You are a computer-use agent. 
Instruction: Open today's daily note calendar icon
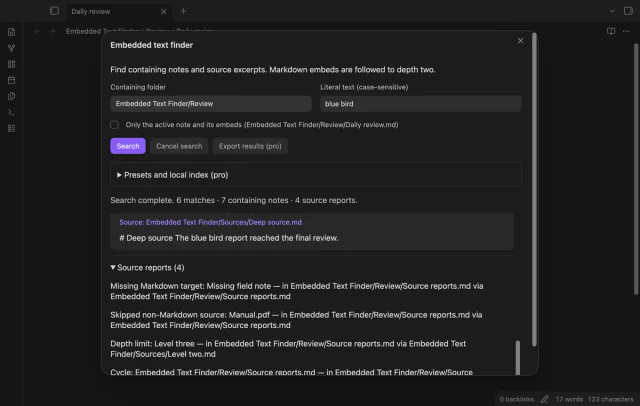coord(11,80)
